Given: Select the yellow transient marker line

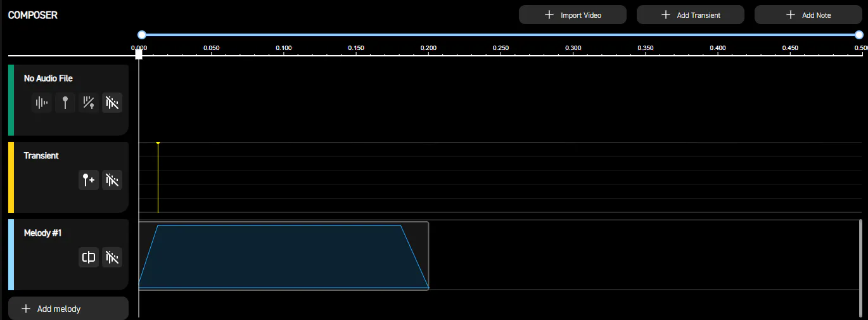Looking at the screenshot, I should (x=158, y=177).
